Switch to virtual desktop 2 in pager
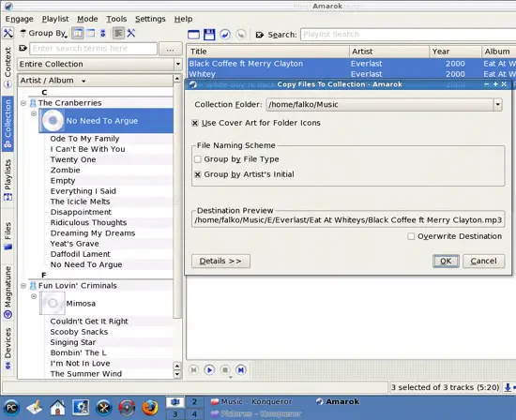This screenshot has width=516, height=420. 194,401
